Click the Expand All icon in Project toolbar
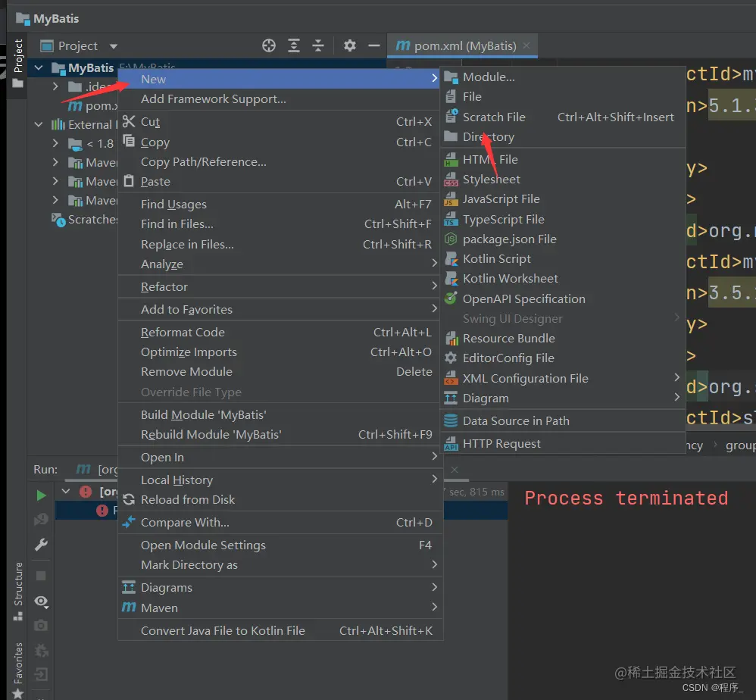Image resolution: width=756 pixels, height=700 pixels. pyautogui.click(x=294, y=45)
